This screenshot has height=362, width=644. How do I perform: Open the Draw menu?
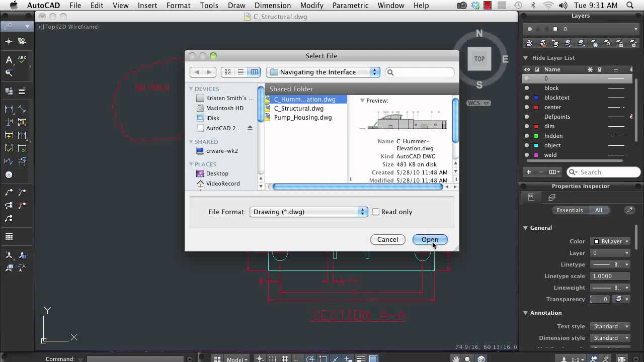[236, 6]
